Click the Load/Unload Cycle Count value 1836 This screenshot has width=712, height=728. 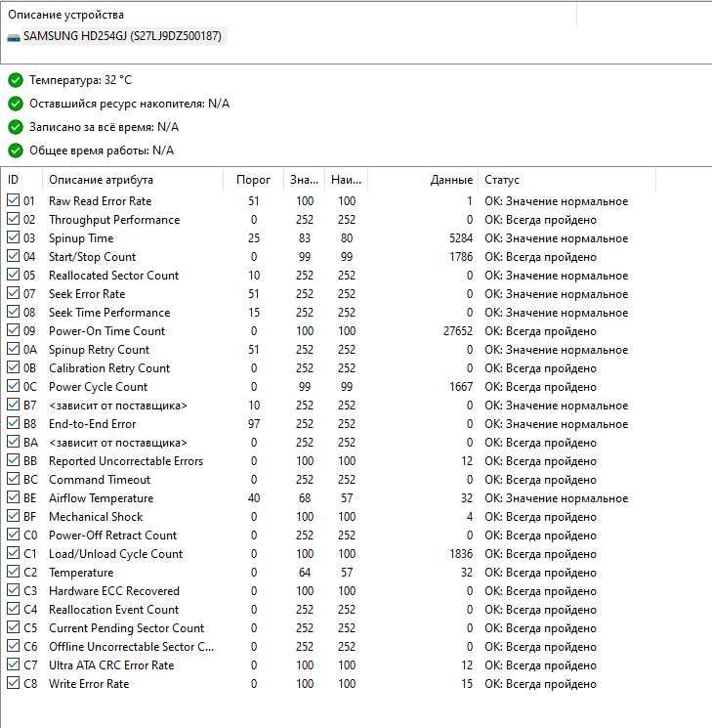460,554
